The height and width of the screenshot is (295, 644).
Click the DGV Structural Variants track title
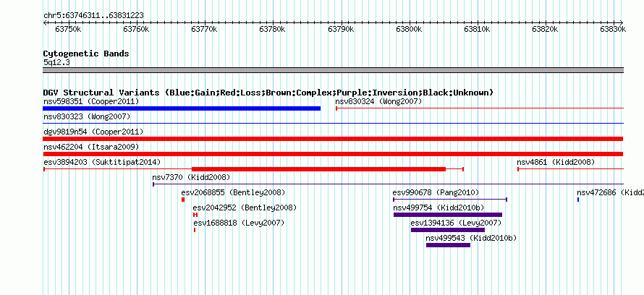268,93
